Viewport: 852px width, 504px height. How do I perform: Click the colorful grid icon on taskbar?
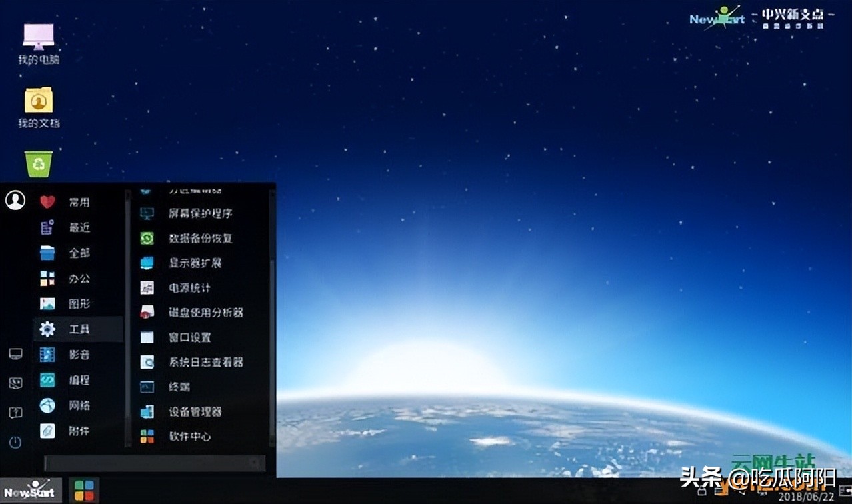tap(84, 491)
